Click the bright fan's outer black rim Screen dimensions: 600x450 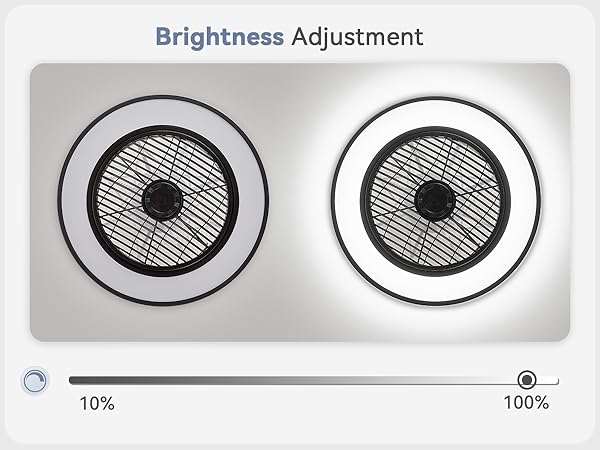pyautogui.click(x=436, y=98)
